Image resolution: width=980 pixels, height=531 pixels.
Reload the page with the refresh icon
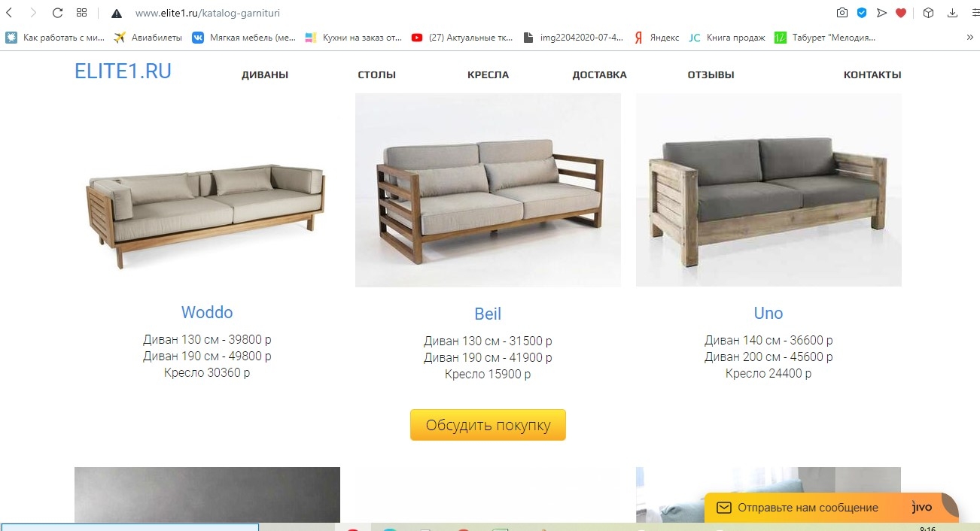coord(57,13)
